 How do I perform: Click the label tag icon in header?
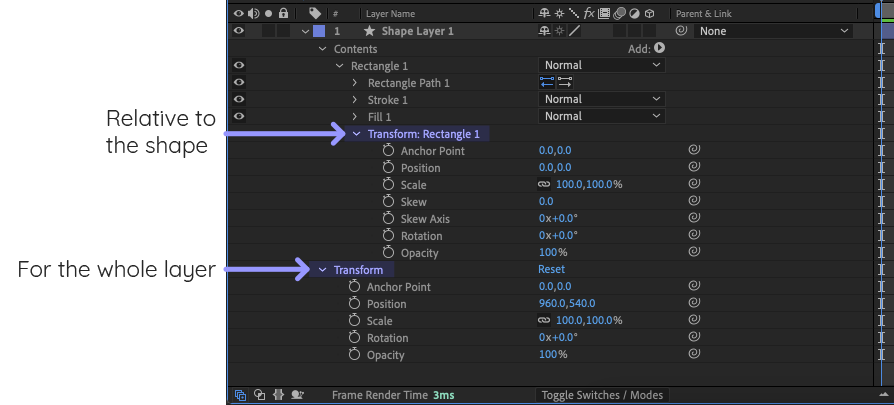(x=315, y=13)
